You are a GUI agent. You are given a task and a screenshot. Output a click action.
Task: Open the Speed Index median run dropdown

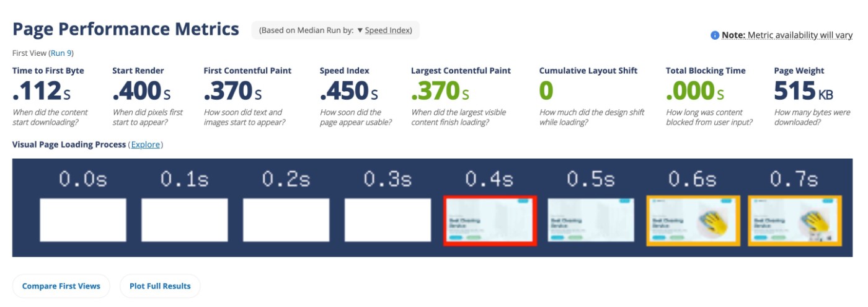tap(384, 30)
